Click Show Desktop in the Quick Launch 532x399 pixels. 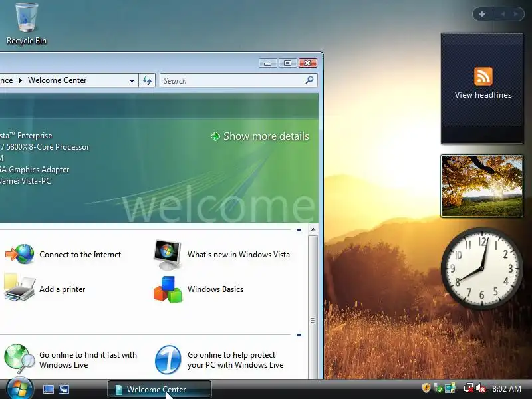click(x=49, y=390)
